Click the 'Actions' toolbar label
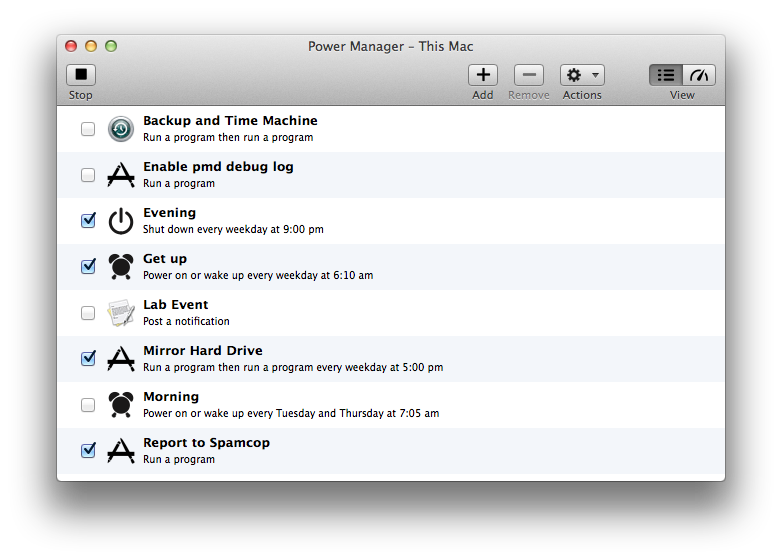The image size is (782, 560). click(582, 95)
